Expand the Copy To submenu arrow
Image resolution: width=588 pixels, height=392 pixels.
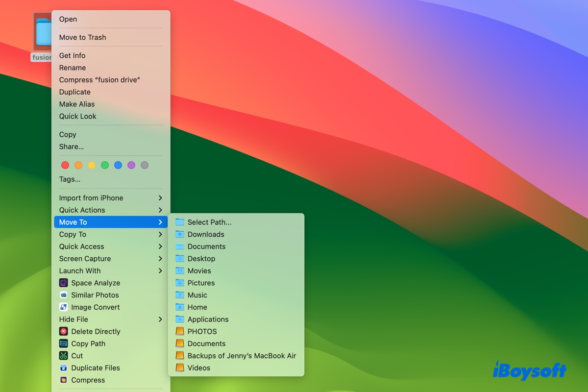coord(160,234)
